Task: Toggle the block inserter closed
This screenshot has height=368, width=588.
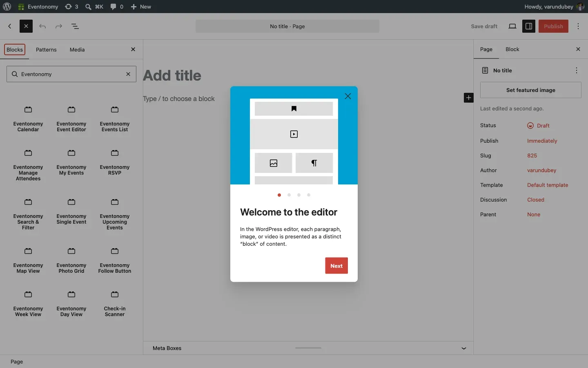Action: (x=26, y=26)
